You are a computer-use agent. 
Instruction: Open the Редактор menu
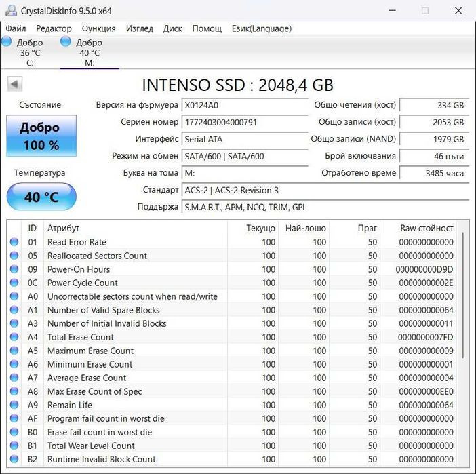54,28
